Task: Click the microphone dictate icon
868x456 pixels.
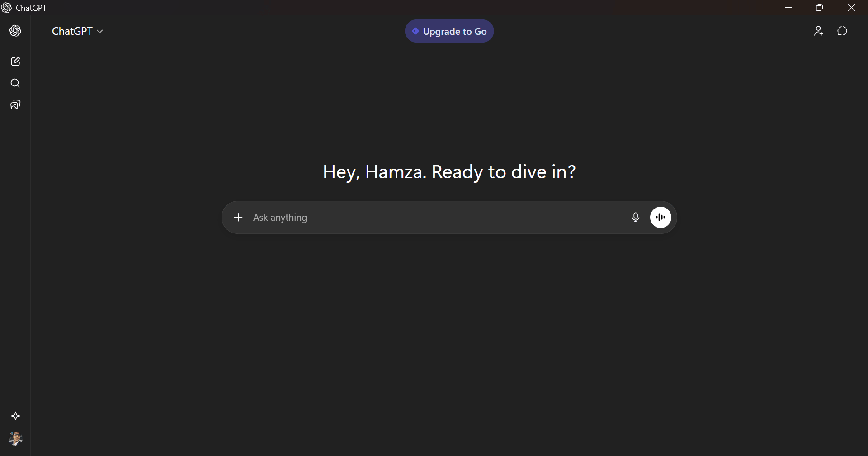Action: click(x=635, y=218)
